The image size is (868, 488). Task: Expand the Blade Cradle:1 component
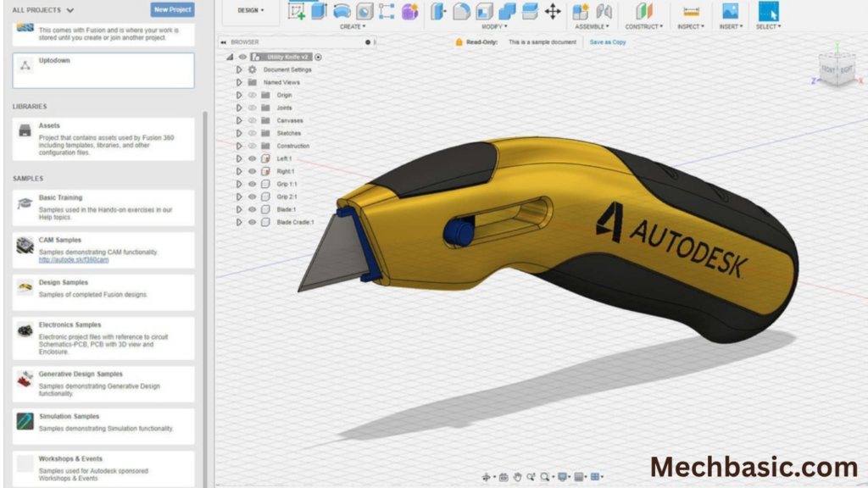tap(239, 223)
